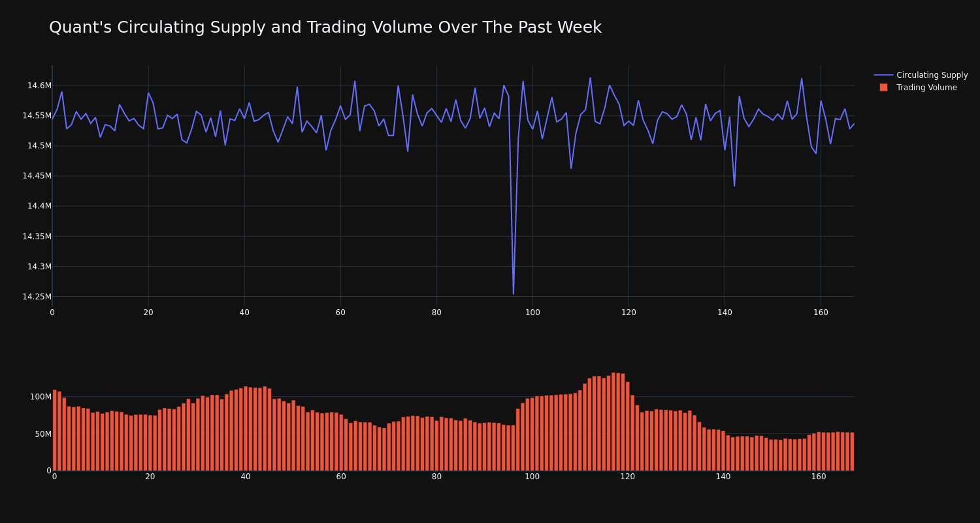
Task: Click the lower chart x-axis label 40
Action: click(246, 477)
